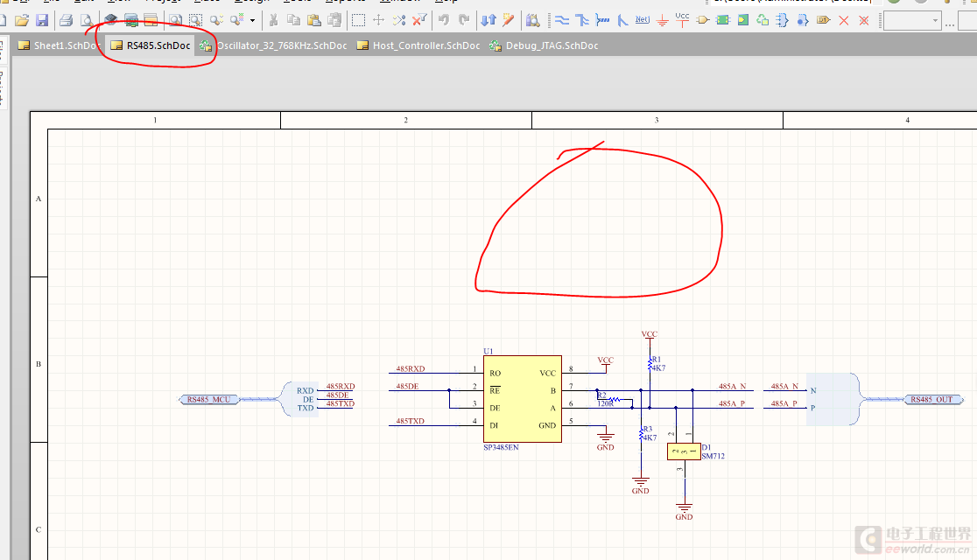Select the Place Net Label tool
The image size is (977, 560).
pos(643,20)
